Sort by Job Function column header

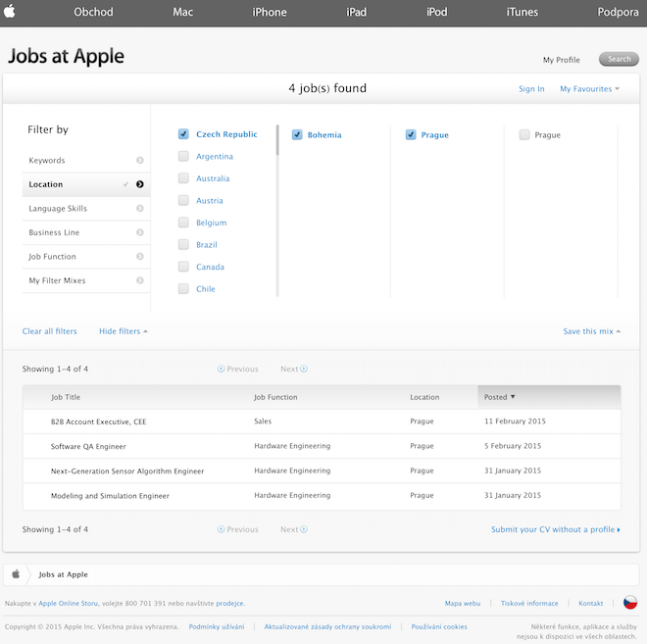click(275, 397)
